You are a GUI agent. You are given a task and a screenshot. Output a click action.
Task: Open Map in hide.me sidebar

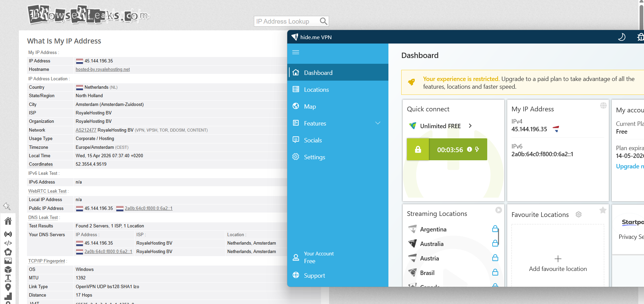click(339, 106)
